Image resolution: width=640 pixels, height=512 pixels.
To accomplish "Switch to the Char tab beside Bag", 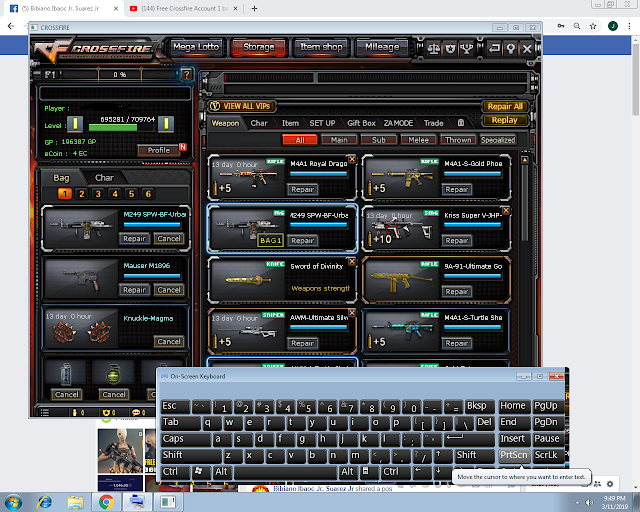I will click(x=104, y=178).
